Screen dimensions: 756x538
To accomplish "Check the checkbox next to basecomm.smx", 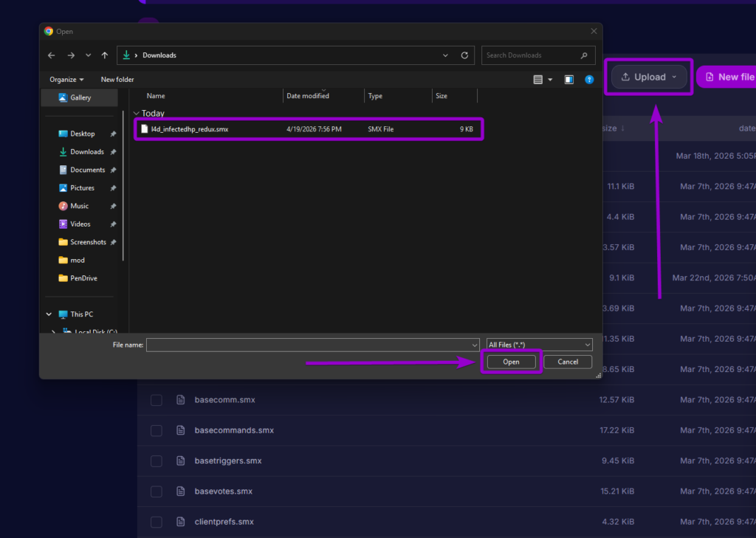I will point(156,400).
